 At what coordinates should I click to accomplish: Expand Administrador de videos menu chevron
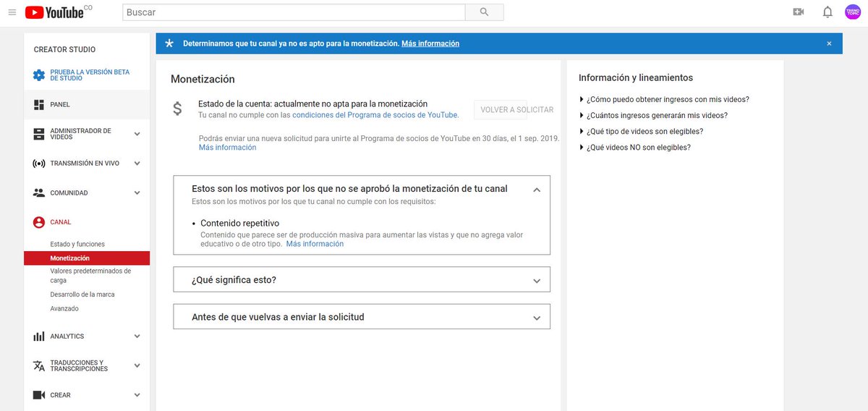[137, 134]
